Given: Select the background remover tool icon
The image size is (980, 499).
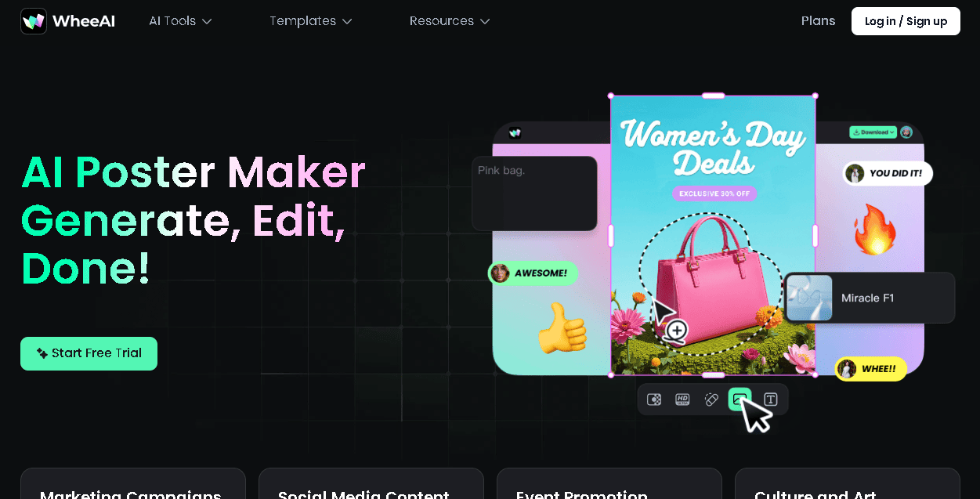Looking at the screenshot, I should click(654, 400).
